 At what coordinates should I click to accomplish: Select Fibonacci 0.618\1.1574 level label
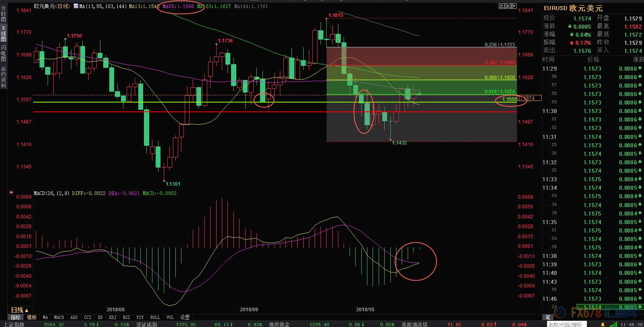point(500,92)
